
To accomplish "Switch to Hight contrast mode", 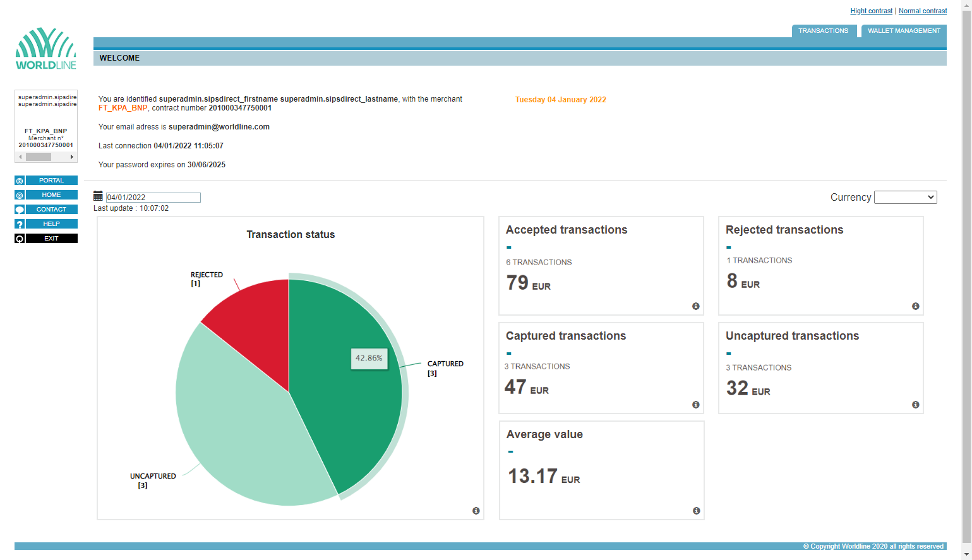I will point(872,11).
